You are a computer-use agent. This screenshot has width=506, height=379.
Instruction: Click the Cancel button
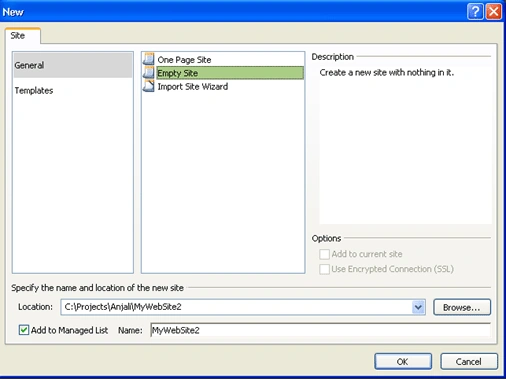[469, 362]
